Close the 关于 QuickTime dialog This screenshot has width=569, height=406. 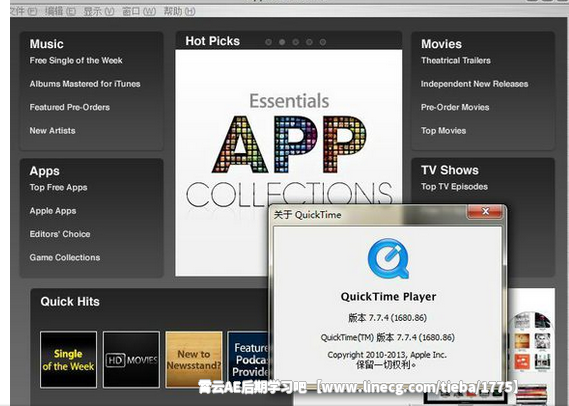[486, 212]
